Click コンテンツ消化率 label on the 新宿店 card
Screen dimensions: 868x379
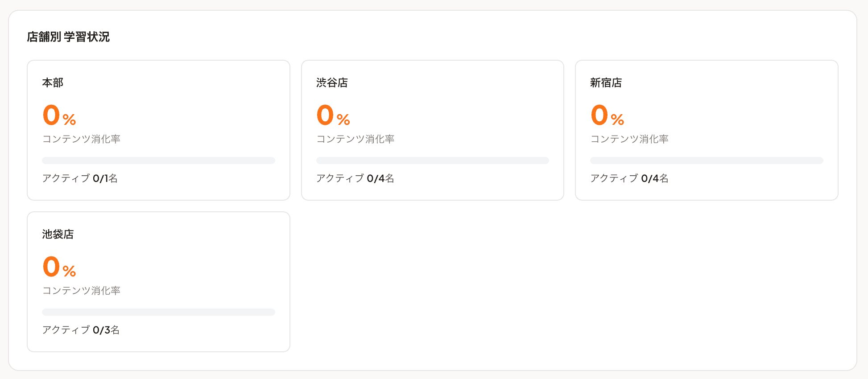[x=630, y=139]
